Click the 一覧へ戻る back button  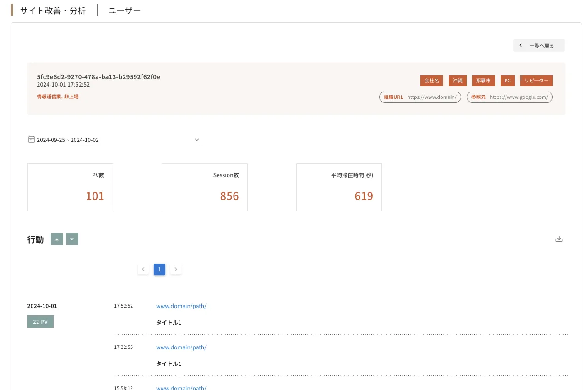539,46
